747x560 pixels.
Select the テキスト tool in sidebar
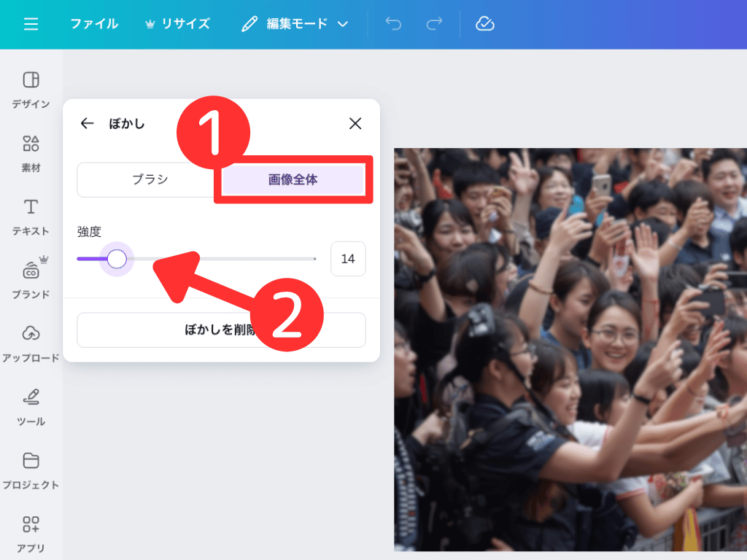[x=31, y=216]
